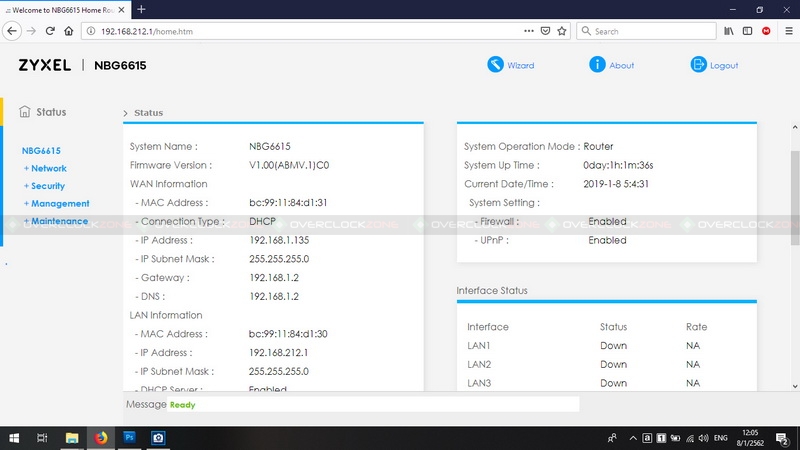Open page actions three-dot menu

529,31
